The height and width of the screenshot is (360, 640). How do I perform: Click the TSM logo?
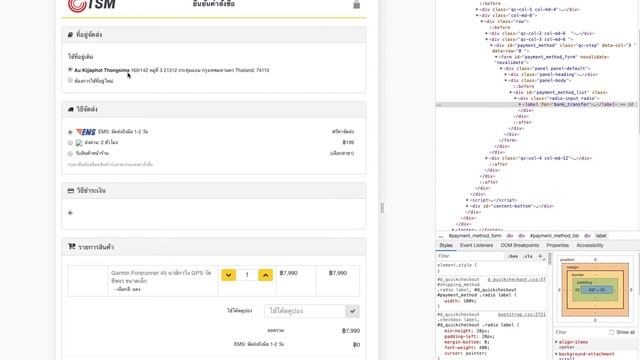[91, 5]
